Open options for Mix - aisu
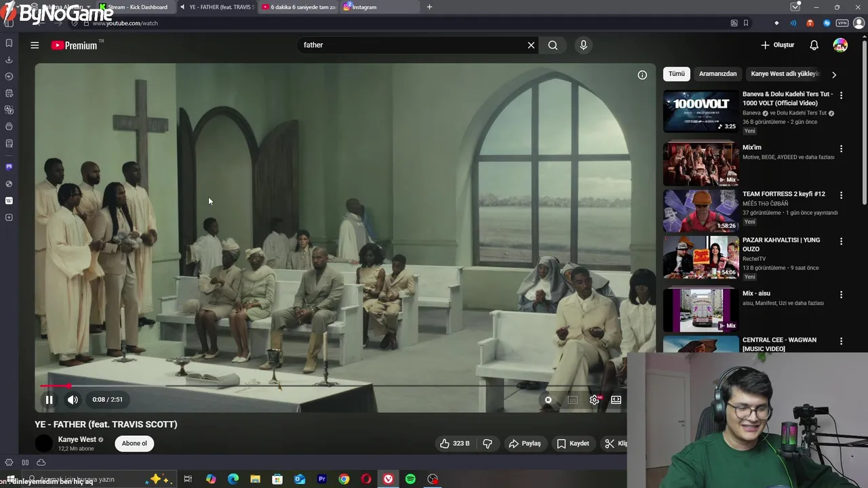 click(x=841, y=295)
